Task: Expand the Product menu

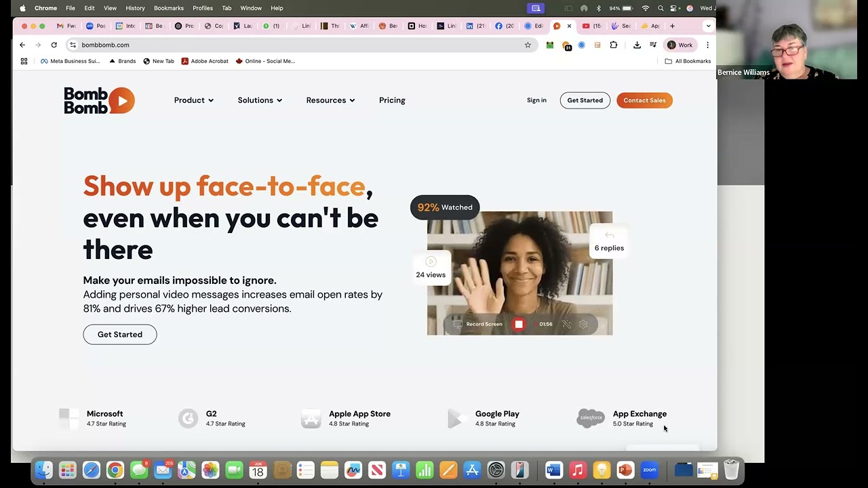Action: [194, 100]
